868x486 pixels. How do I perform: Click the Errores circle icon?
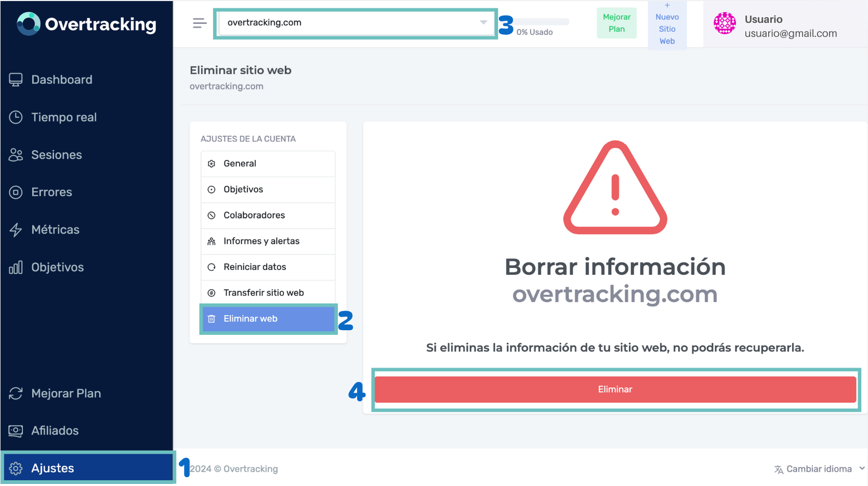tap(16, 192)
